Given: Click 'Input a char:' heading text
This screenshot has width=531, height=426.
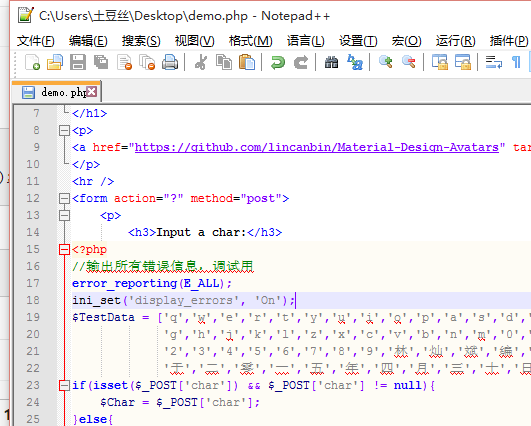Looking at the screenshot, I should pos(201,232).
